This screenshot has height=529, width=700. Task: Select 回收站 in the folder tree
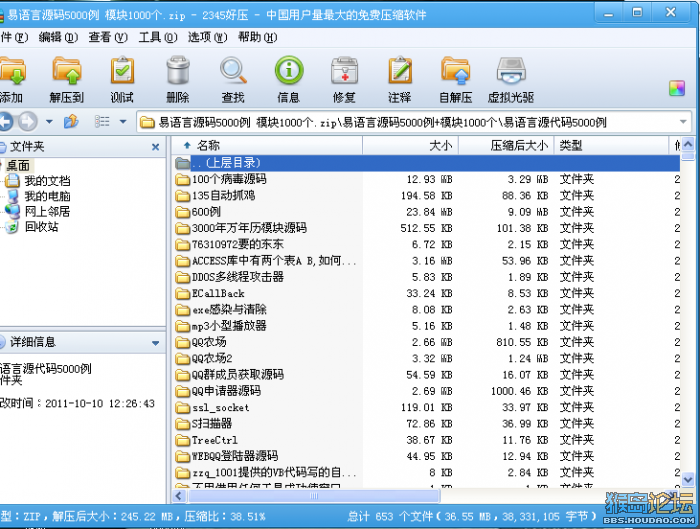click(42, 227)
